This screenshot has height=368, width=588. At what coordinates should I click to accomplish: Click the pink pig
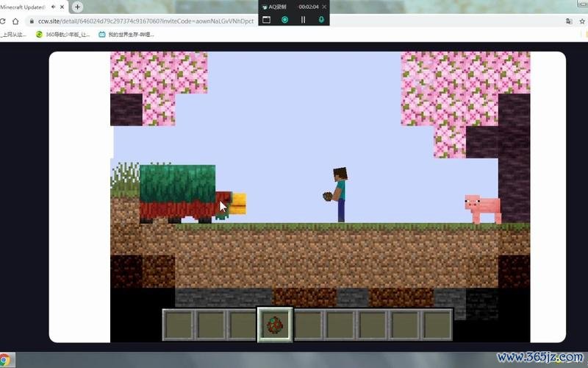pos(483,208)
